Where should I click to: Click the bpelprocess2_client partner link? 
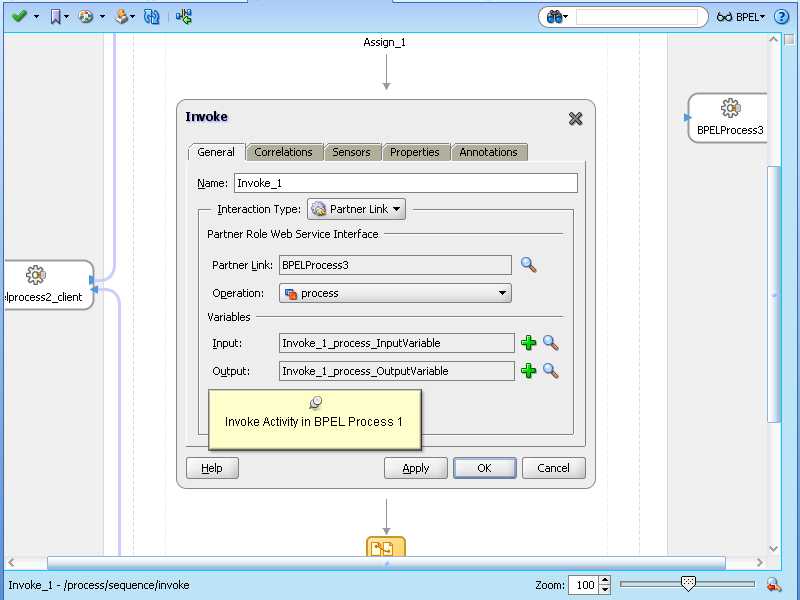(45, 286)
